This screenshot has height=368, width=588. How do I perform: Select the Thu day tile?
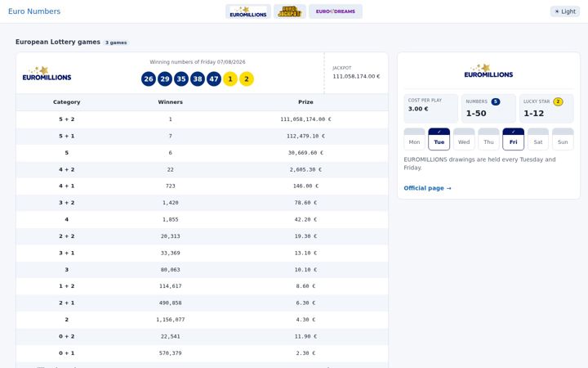488,139
